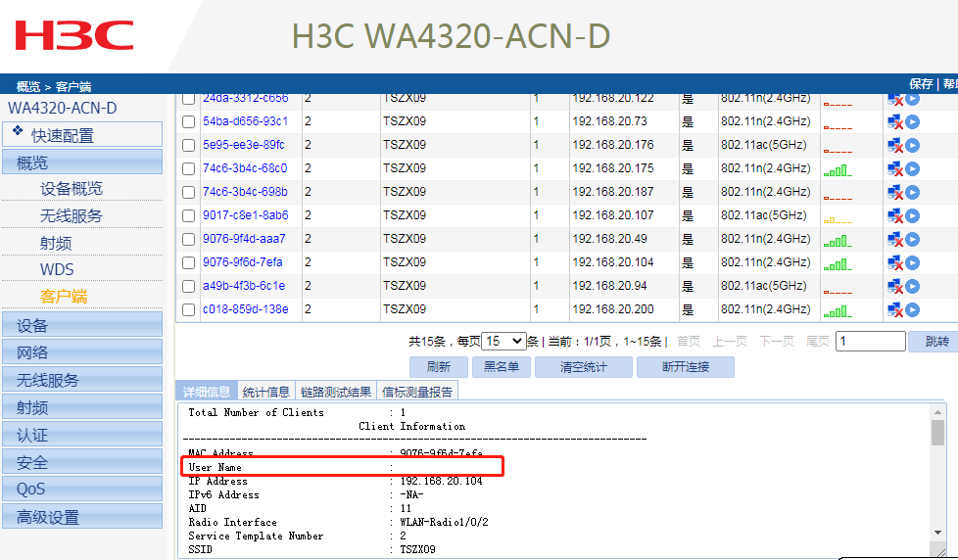
Task: Start link test for client a49b-4f3b-6c1e
Action: pyautogui.click(x=912, y=287)
